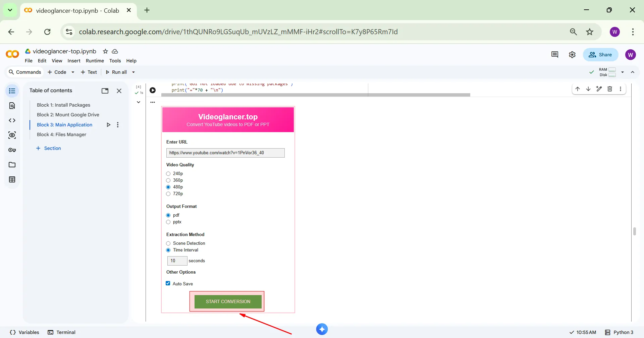644x338 pixels.
Task: Open the cell output options ellipsis
Action: [153, 102]
